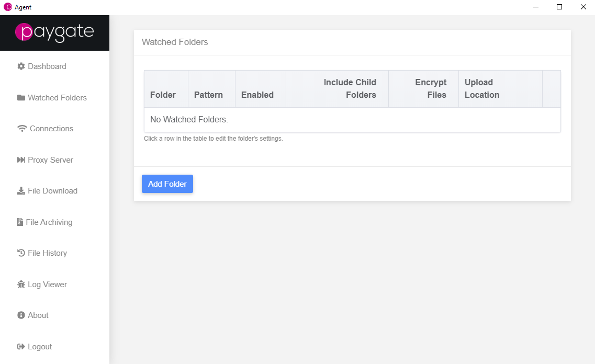Click the paygate logo

(54, 32)
